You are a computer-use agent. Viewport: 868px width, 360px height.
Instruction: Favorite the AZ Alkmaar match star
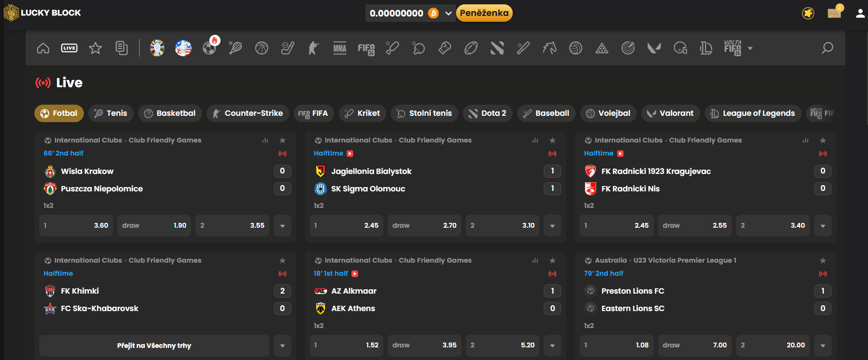point(552,261)
